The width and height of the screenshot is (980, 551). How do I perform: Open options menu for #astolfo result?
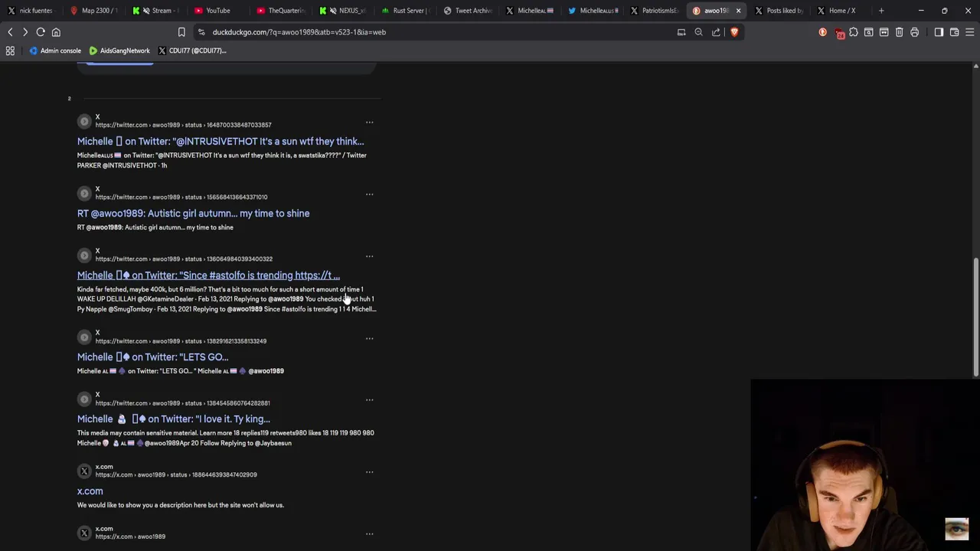[369, 256]
